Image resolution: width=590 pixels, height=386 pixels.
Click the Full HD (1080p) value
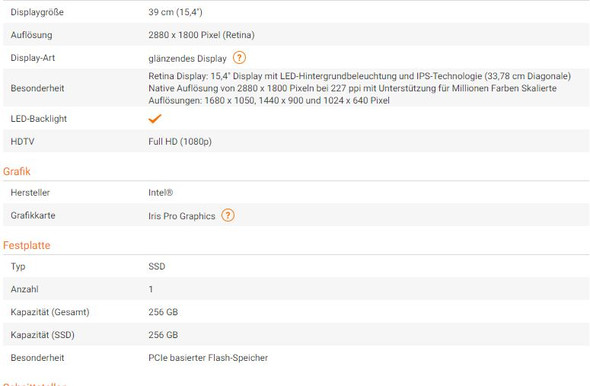[x=180, y=141]
